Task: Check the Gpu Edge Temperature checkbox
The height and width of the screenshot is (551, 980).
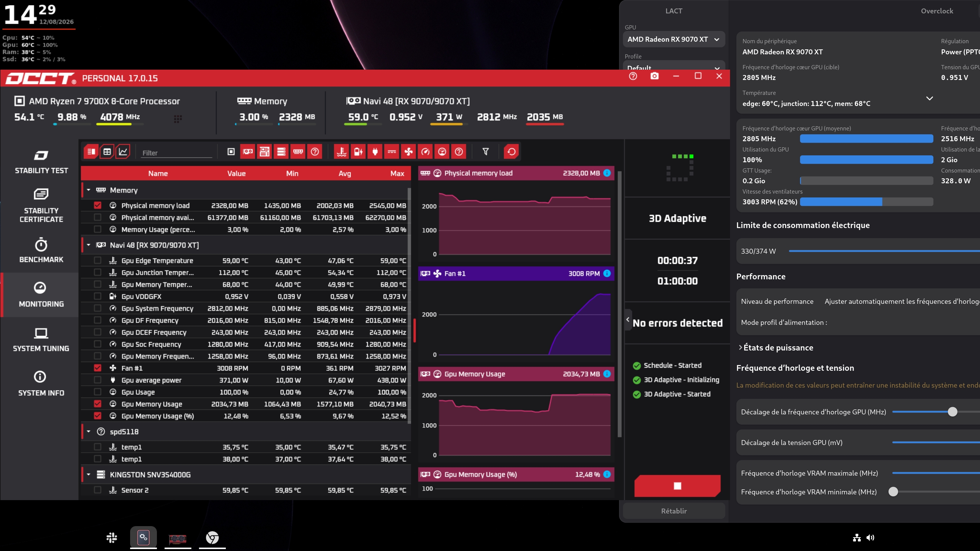Action: coord(98,261)
